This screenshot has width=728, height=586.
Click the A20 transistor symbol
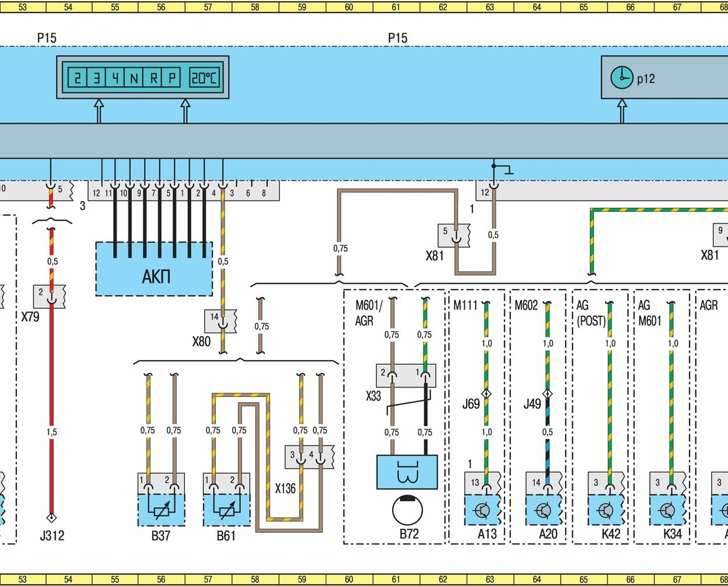point(544,511)
